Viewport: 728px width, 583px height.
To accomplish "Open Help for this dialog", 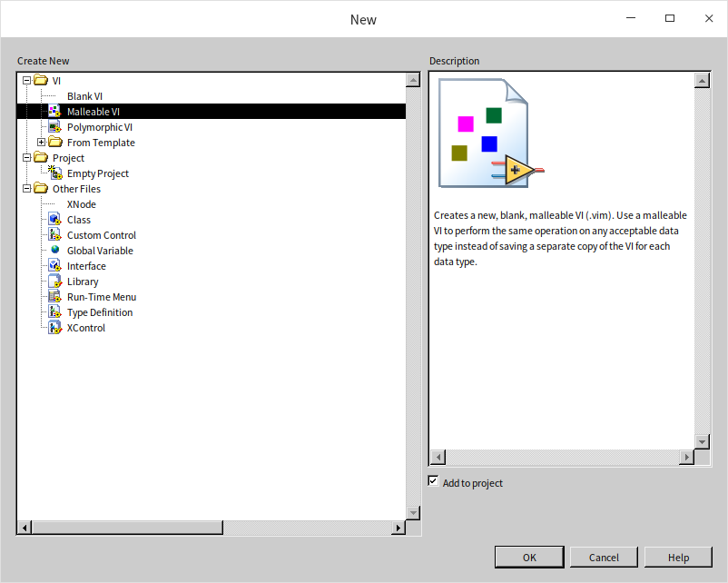I will [x=678, y=558].
